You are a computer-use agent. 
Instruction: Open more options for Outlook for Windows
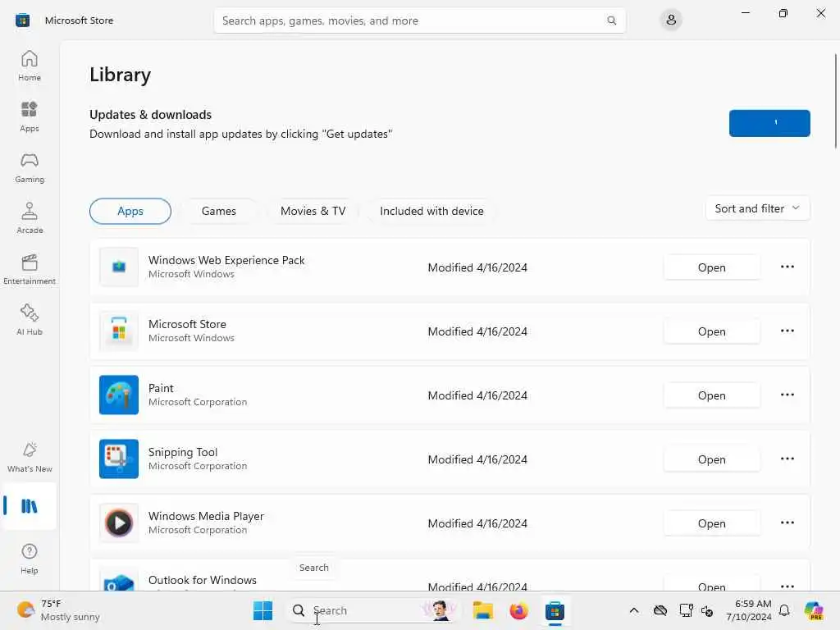click(x=787, y=586)
